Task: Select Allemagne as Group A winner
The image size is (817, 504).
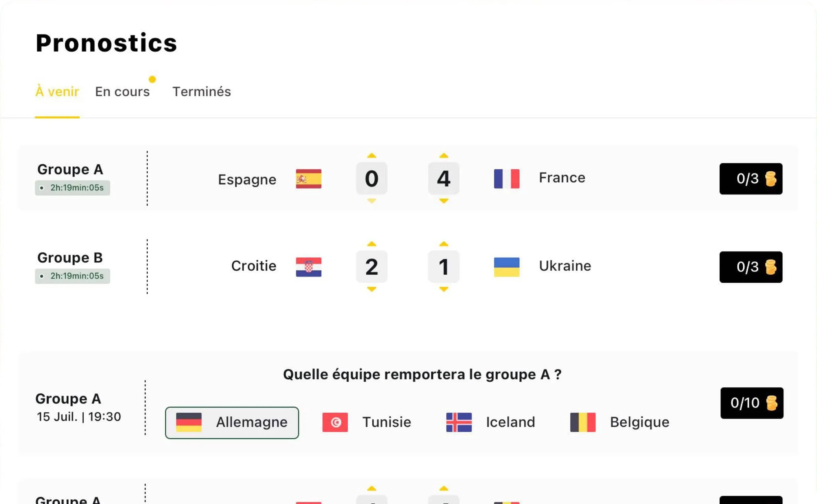Action: pyautogui.click(x=232, y=422)
